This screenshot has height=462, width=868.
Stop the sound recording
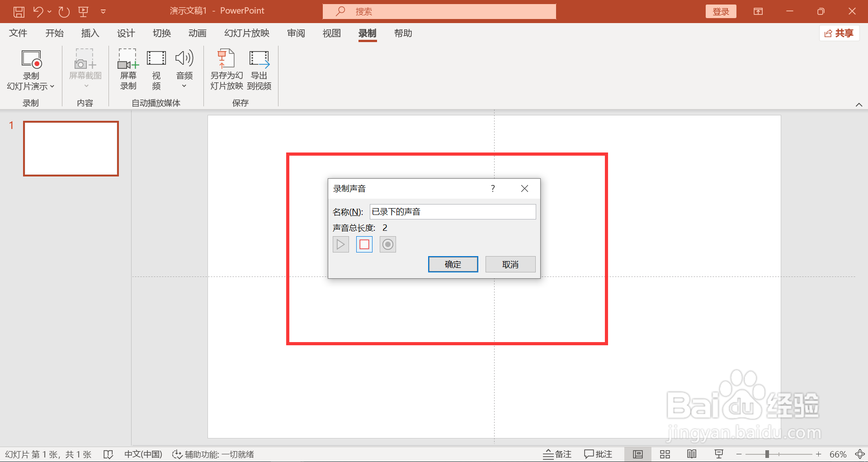364,245
